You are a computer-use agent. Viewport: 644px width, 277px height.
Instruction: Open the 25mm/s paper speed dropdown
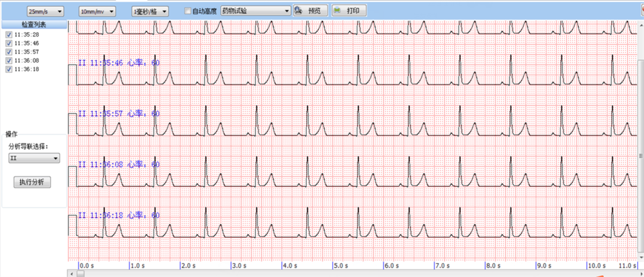(45, 11)
